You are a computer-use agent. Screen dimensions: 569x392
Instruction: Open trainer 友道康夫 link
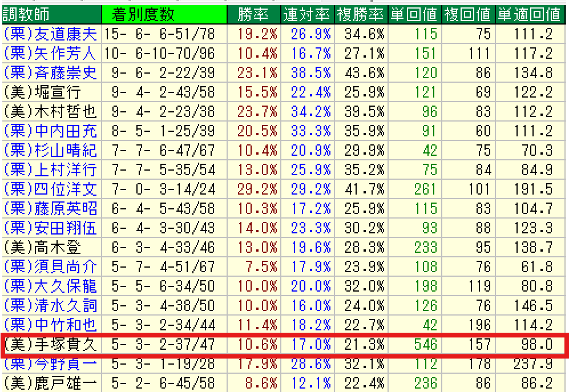tap(50, 34)
